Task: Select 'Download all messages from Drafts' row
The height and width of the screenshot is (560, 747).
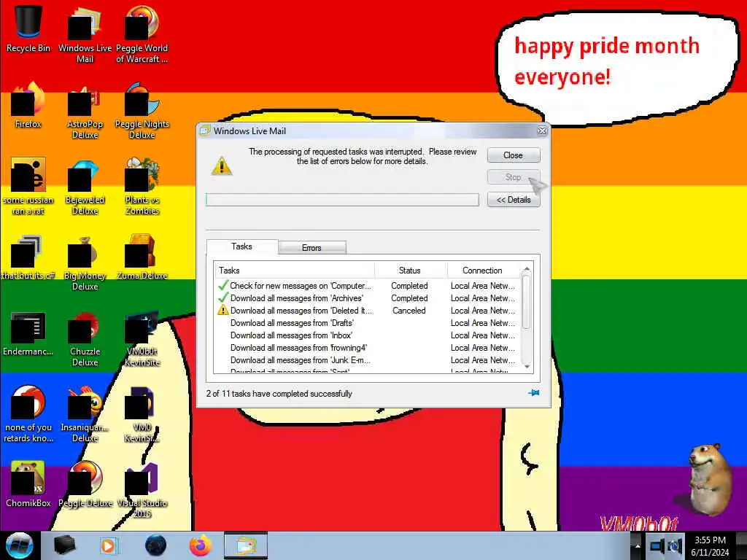Action: (367, 323)
